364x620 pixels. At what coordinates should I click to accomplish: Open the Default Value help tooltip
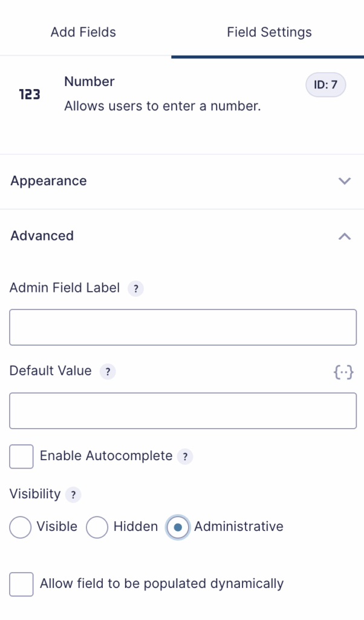click(x=107, y=372)
